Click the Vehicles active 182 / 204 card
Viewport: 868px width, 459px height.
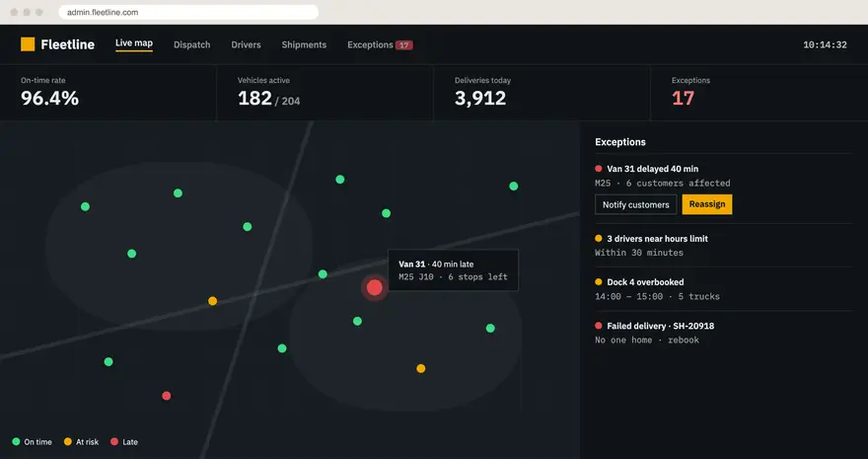point(325,93)
